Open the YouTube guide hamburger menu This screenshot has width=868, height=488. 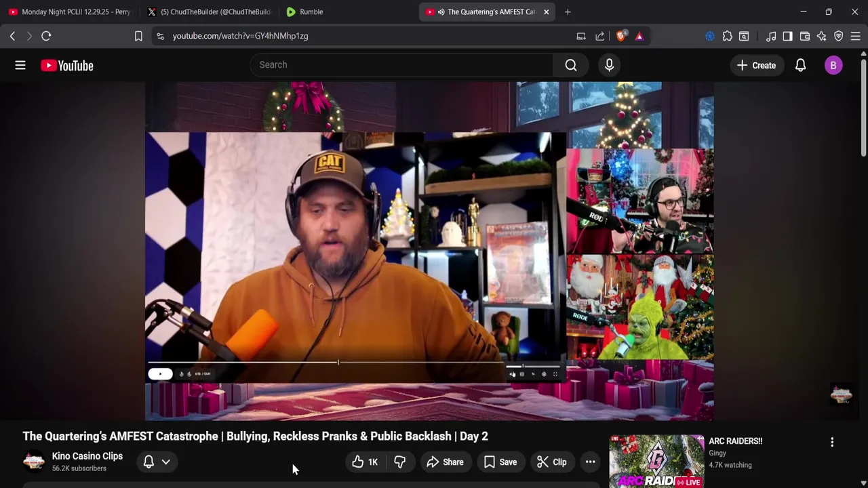coord(20,65)
